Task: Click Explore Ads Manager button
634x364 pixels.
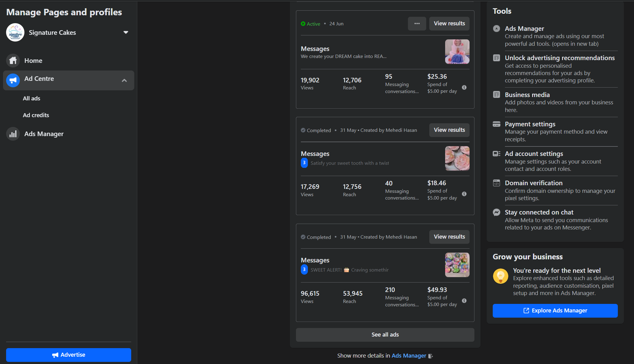Action: 555,311
